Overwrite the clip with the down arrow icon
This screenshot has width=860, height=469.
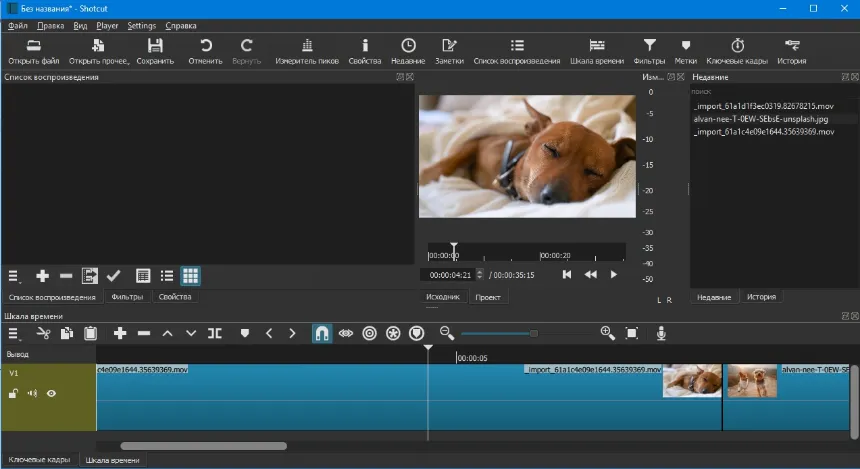pos(191,333)
